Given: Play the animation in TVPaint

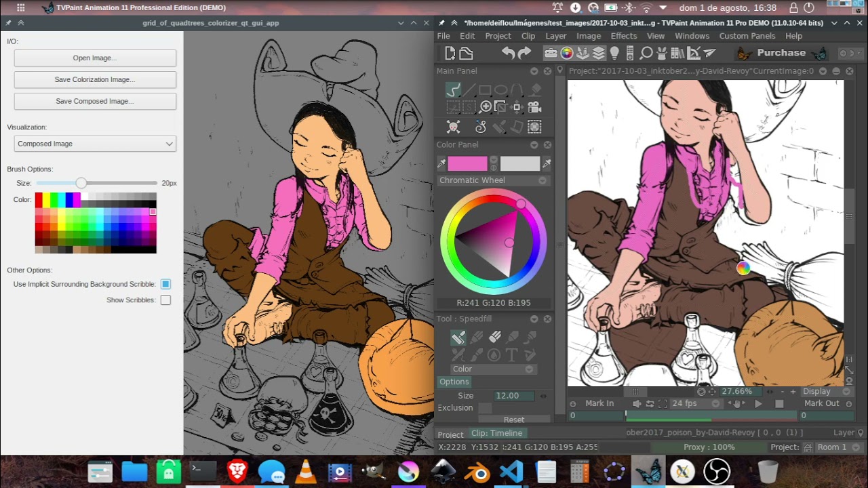Looking at the screenshot, I should [x=758, y=403].
